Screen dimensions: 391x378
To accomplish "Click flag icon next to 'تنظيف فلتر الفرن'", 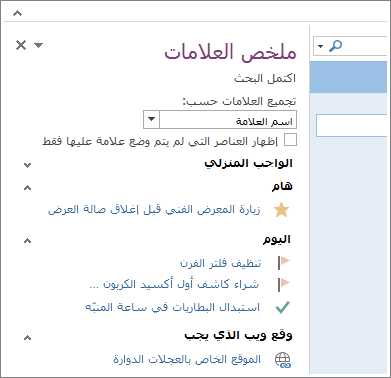I will pyautogui.click(x=284, y=262).
